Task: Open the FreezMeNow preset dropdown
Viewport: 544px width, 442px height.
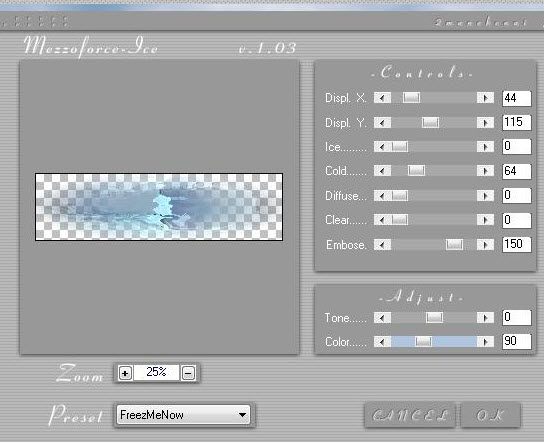Action: point(183,415)
